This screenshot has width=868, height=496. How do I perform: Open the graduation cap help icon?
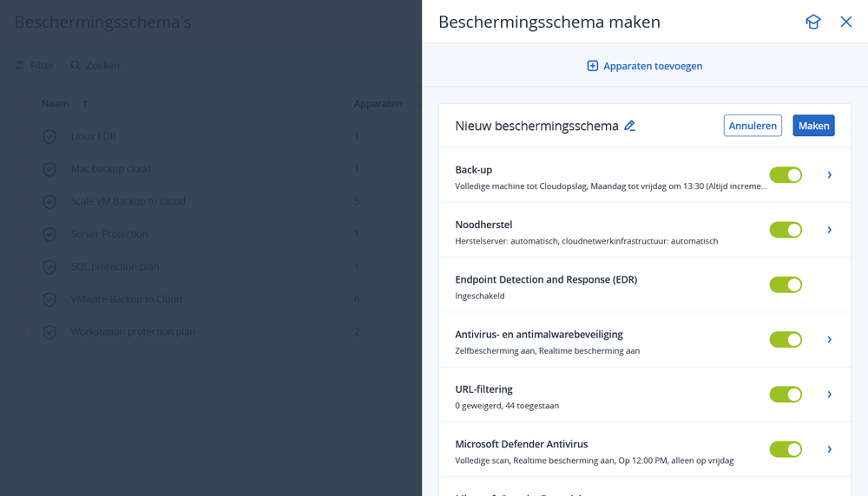pos(812,22)
